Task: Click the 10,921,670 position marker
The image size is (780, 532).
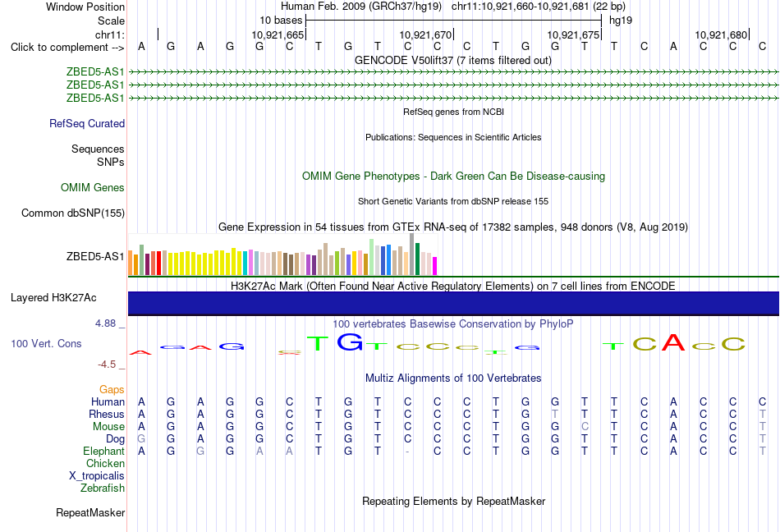Action: [425, 34]
